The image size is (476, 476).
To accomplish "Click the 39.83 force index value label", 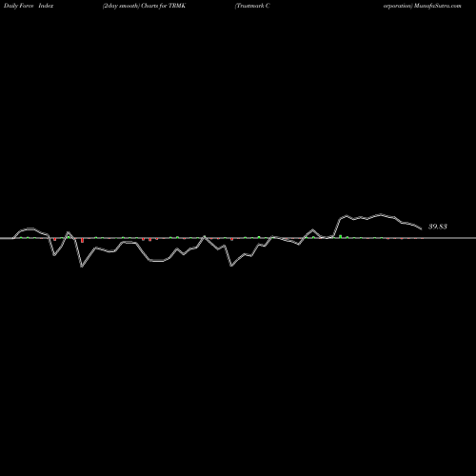I will point(438,227).
